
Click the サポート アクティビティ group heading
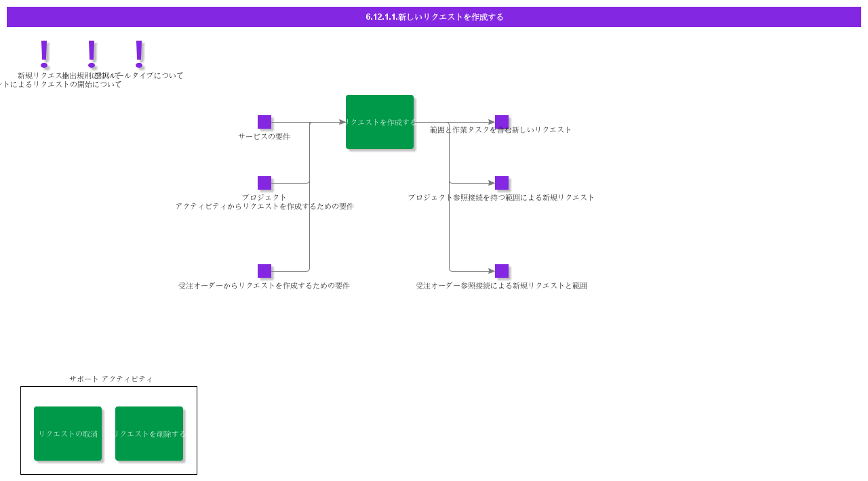tap(111, 379)
